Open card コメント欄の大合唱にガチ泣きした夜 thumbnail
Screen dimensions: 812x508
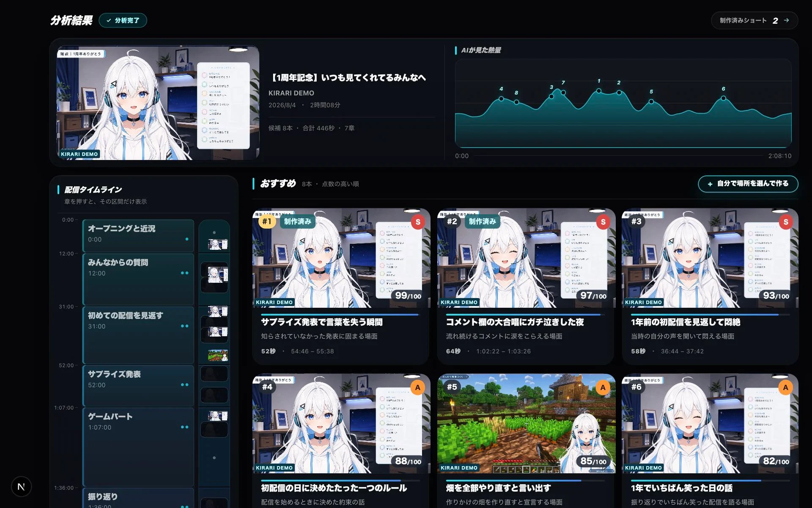526,258
